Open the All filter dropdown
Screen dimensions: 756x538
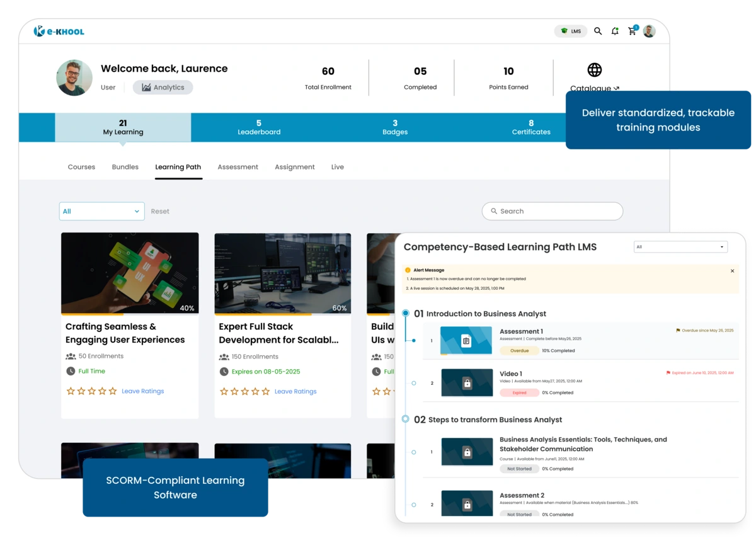101,211
